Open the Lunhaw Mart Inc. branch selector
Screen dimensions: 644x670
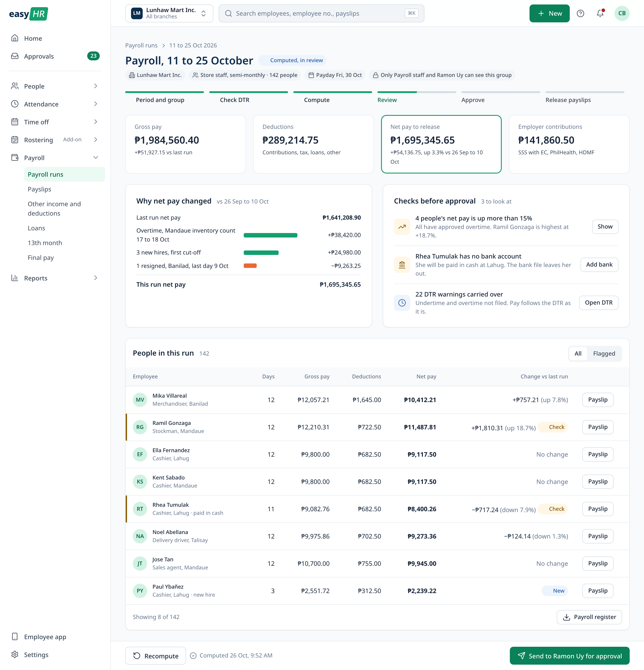pos(169,13)
